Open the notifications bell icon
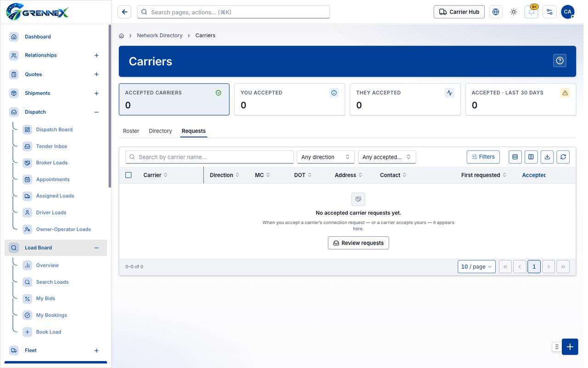 coord(531,12)
